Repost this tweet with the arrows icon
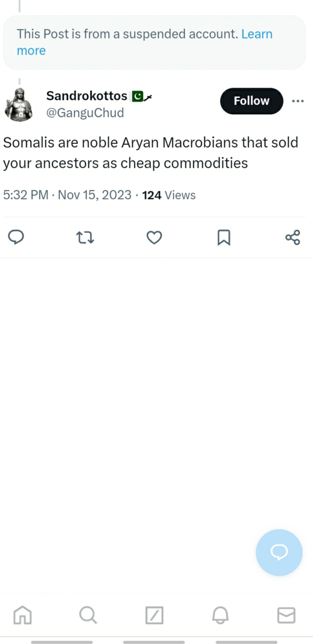Image resolution: width=313 pixels, height=644 pixels. [85, 238]
